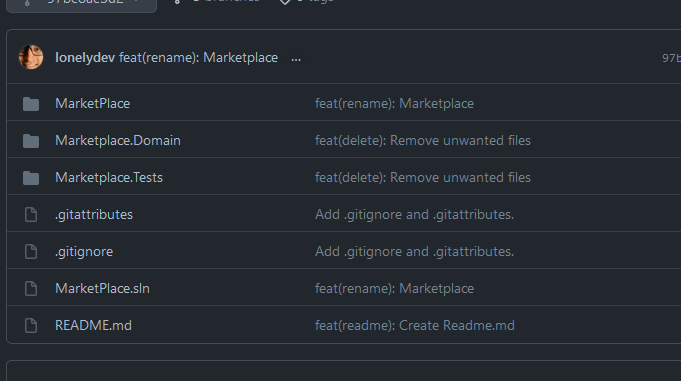
Task: Click README.md file icon
Action: tap(31, 325)
